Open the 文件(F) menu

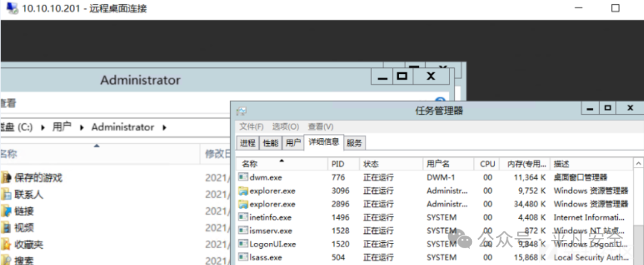pos(252,127)
